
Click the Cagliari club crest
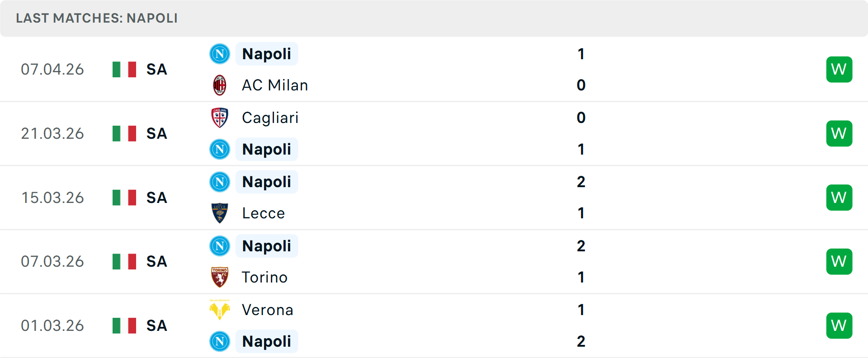point(220,118)
